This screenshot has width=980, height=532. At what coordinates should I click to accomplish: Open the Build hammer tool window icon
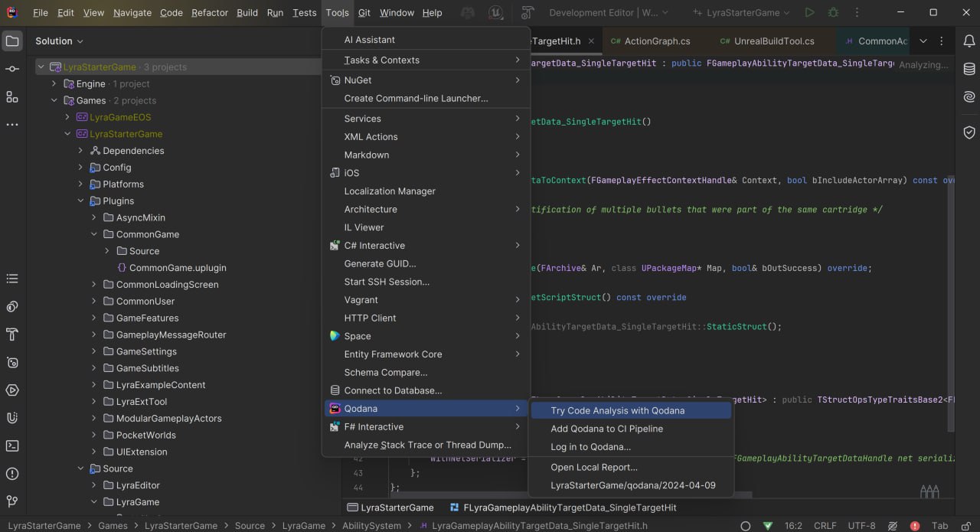coord(12,335)
